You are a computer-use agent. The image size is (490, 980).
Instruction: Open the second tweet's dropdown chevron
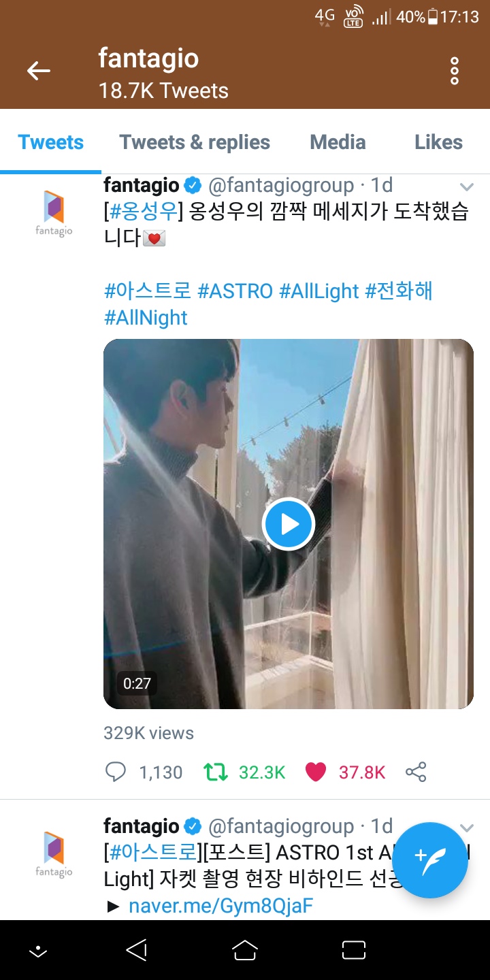coord(466,828)
